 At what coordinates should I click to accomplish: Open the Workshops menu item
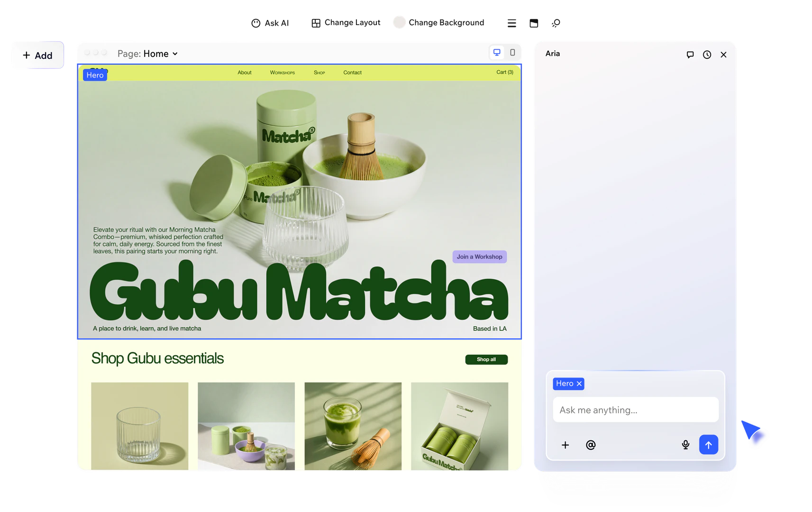pyautogui.click(x=282, y=72)
